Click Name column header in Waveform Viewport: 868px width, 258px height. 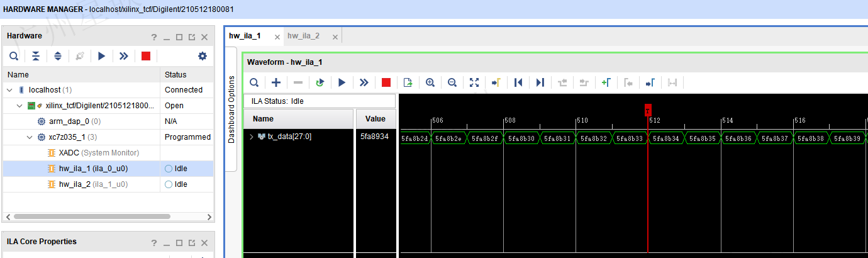click(299, 118)
